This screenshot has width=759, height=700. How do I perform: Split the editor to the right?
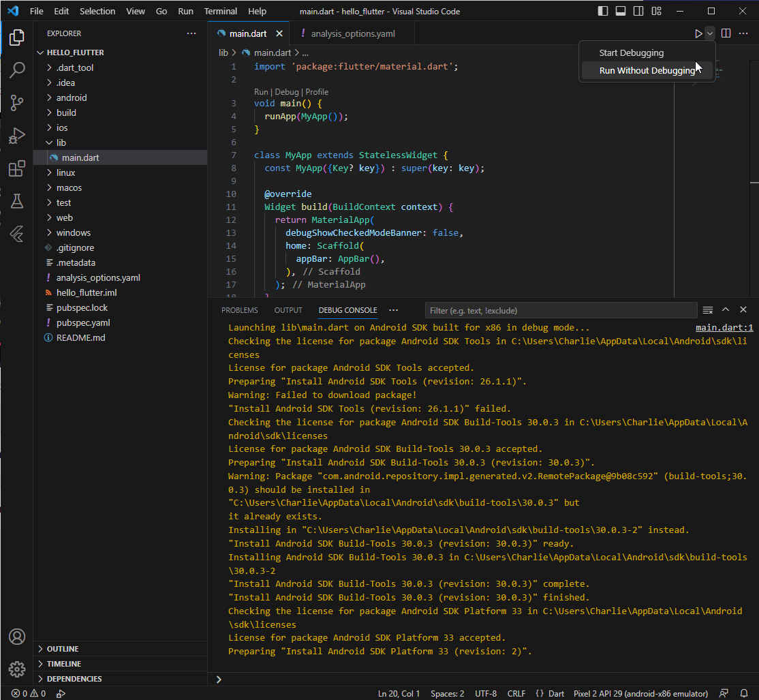click(726, 33)
